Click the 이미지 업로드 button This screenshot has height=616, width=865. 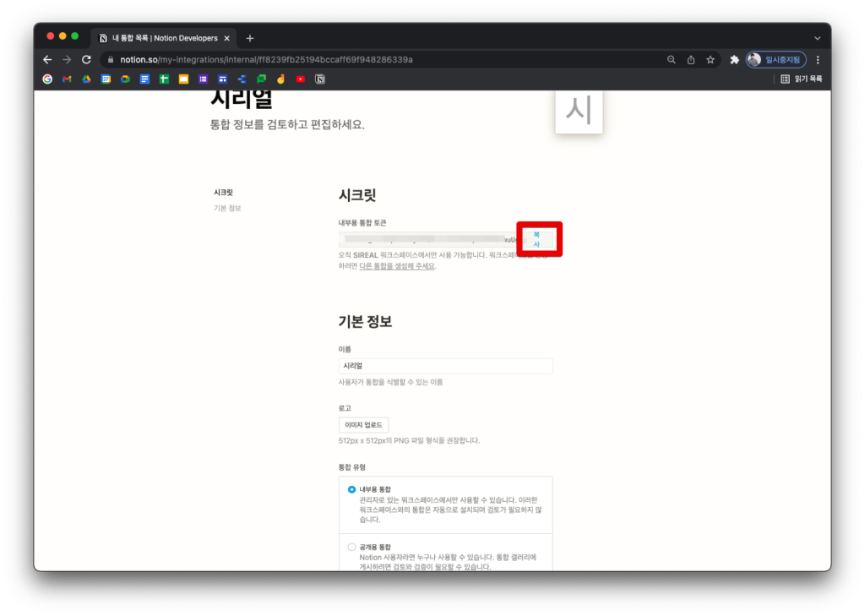[x=363, y=425]
